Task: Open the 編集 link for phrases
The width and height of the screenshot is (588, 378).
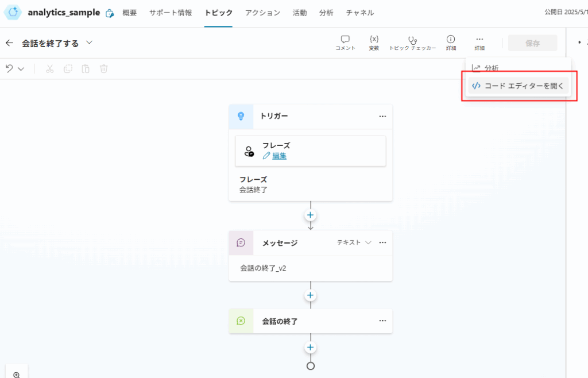Action: tap(280, 156)
